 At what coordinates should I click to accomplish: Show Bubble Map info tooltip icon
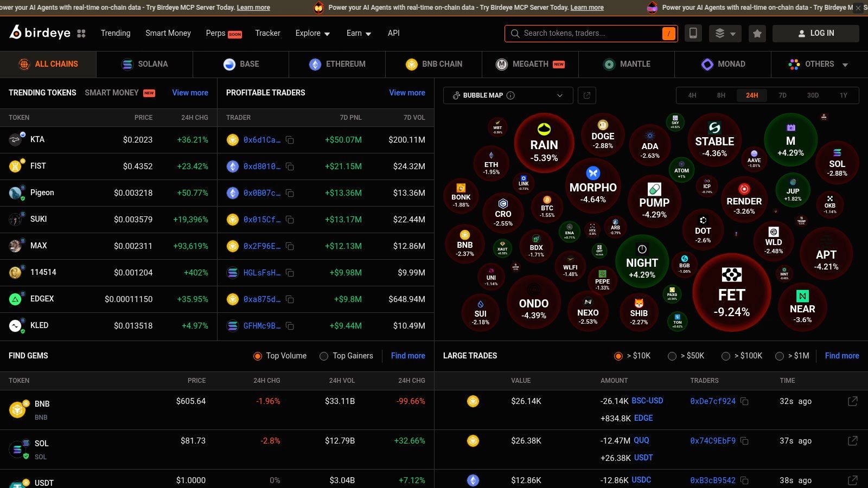pyautogui.click(x=510, y=95)
